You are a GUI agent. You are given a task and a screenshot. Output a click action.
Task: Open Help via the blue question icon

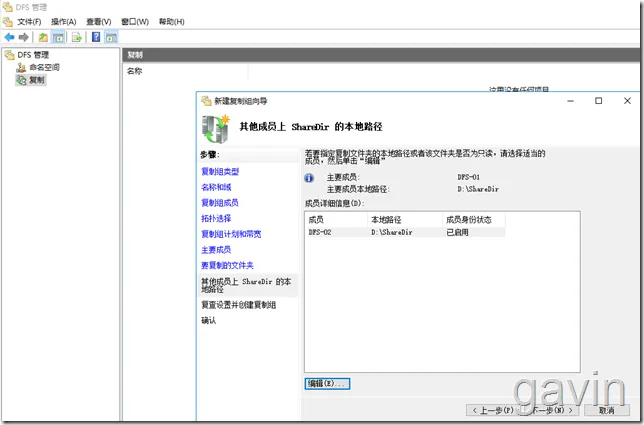[96, 37]
